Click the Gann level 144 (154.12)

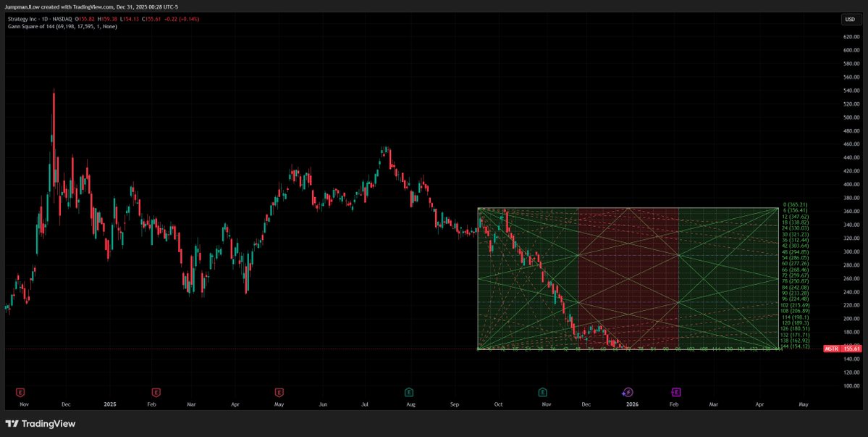coord(795,346)
